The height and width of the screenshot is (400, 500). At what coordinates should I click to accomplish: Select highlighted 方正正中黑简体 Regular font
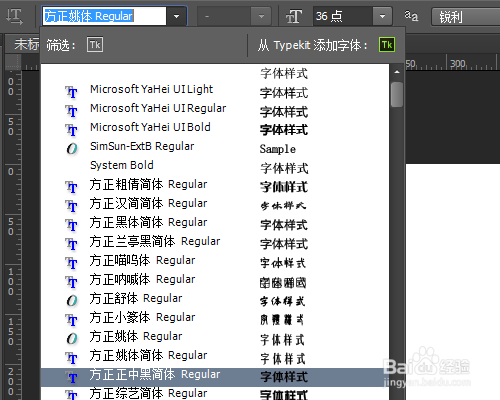coord(215,377)
